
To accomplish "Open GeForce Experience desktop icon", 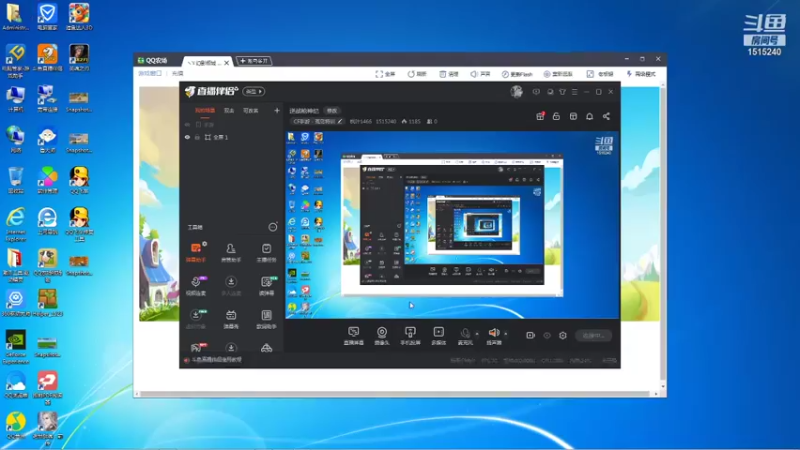I will [x=15, y=347].
